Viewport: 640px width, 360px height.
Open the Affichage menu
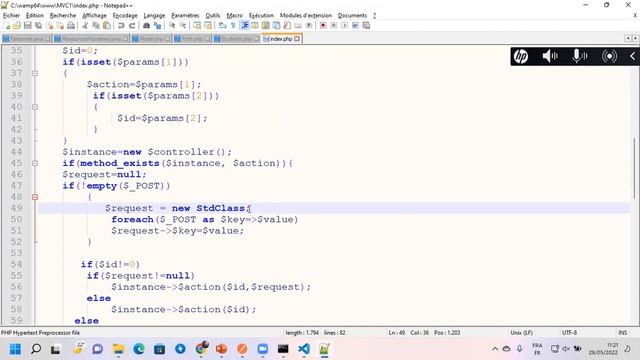coord(94,16)
